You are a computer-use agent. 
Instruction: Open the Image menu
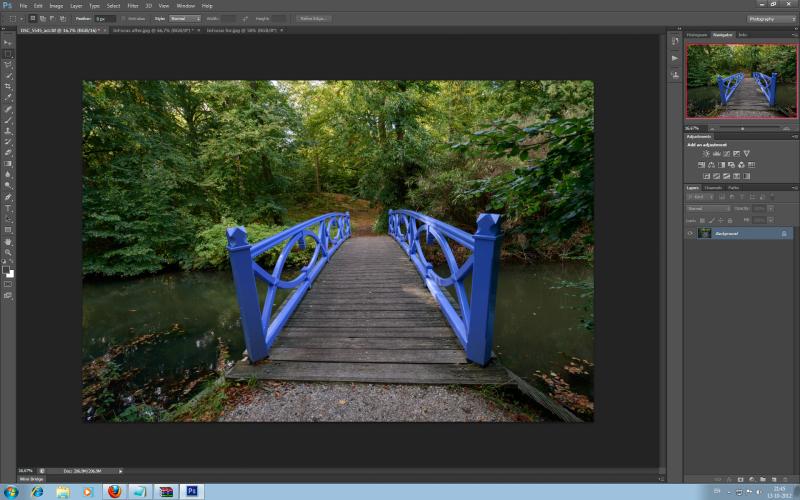point(56,6)
